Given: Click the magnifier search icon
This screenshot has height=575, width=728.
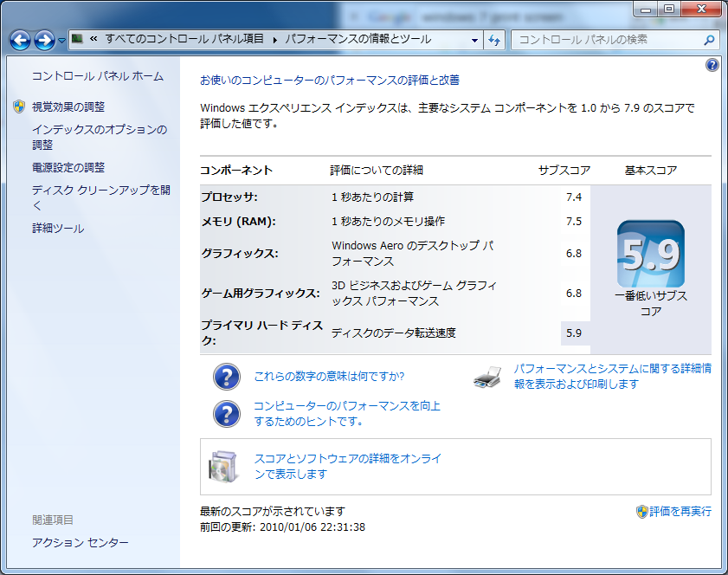Looking at the screenshot, I should [709, 40].
